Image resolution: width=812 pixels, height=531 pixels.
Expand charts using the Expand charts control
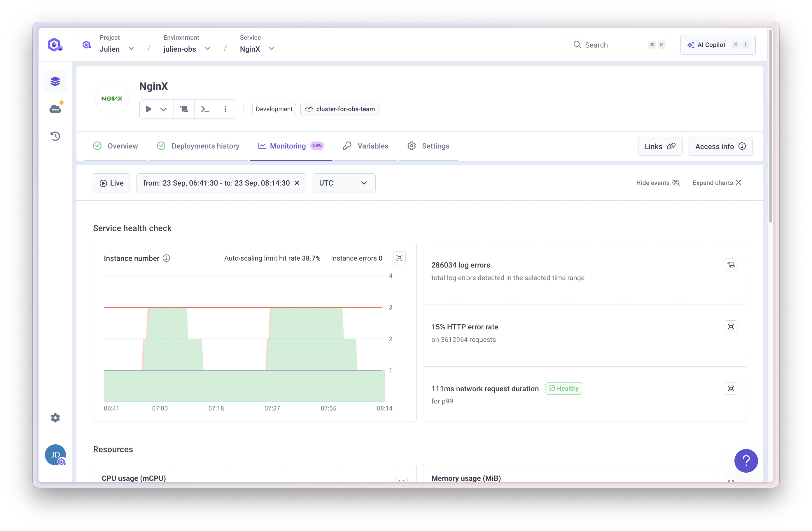[717, 183]
